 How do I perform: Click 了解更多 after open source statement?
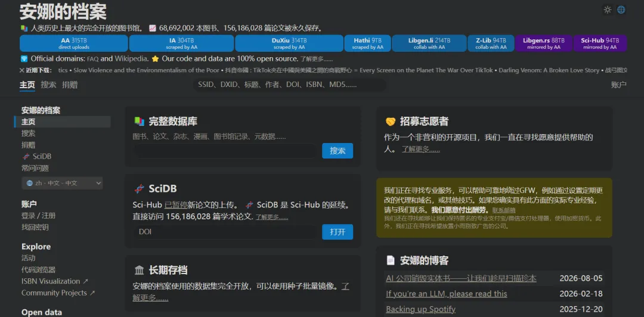(316, 59)
